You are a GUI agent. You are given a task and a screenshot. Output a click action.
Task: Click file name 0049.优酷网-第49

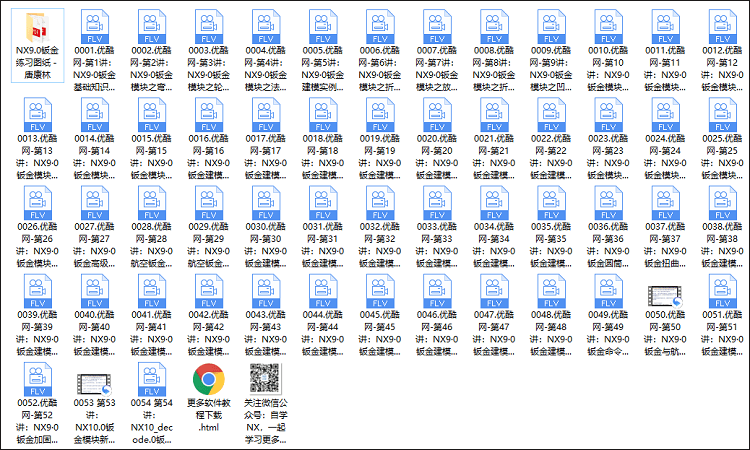click(x=608, y=332)
